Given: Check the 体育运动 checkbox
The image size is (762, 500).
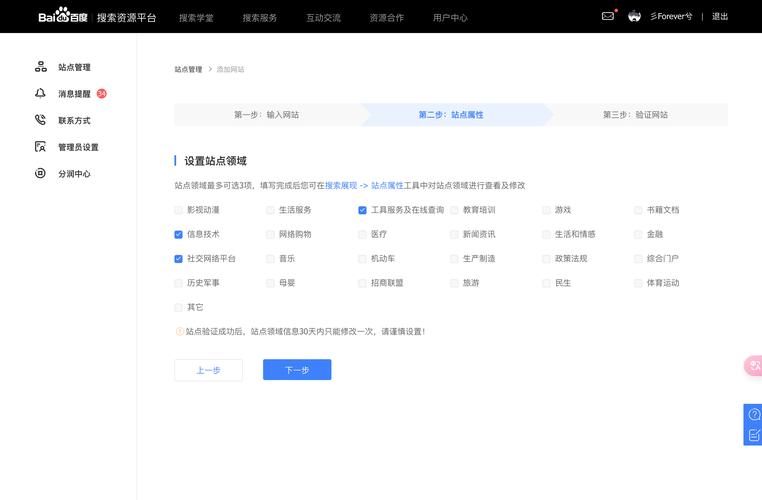Looking at the screenshot, I should (x=638, y=283).
